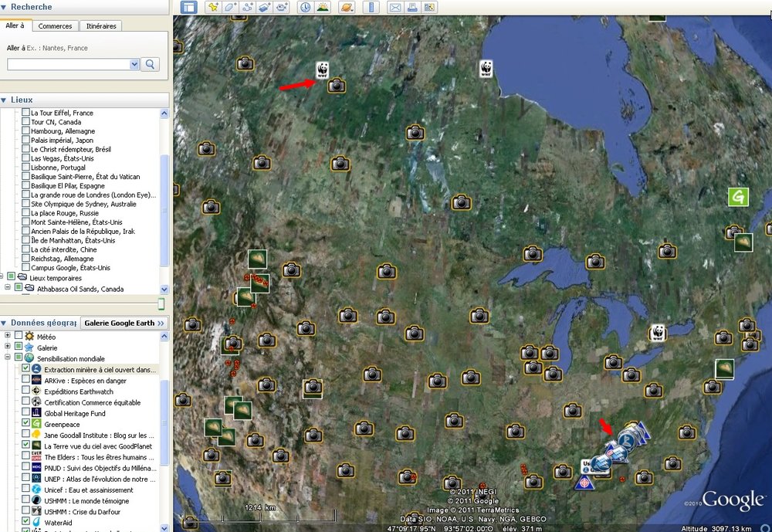Screen dimensions: 772x532
Task: Select the Add Path tool
Action: 247,7
